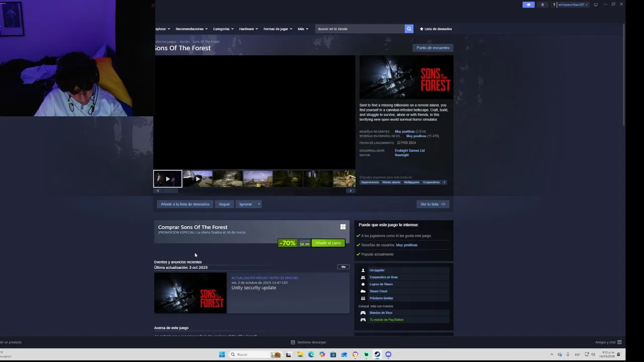
Task: Click the page vertical scrollbar
Action: pyautogui.click(x=623, y=75)
